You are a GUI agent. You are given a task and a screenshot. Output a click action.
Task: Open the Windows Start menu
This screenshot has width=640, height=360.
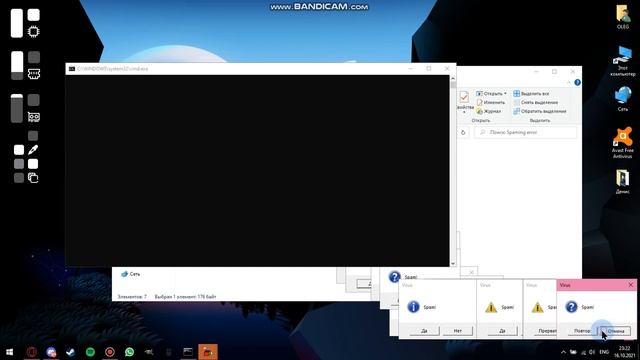[x=9, y=352]
